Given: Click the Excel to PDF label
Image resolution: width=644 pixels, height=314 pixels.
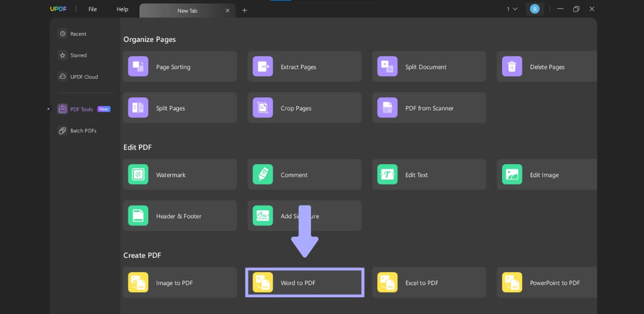Looking at the screenshot, I should coord(421,283).
